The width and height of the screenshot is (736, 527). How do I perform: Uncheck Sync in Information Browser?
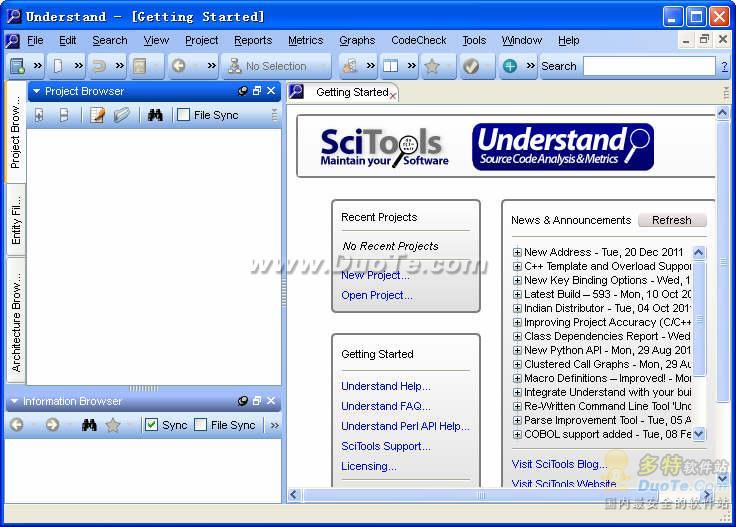(x=151, y=425)
